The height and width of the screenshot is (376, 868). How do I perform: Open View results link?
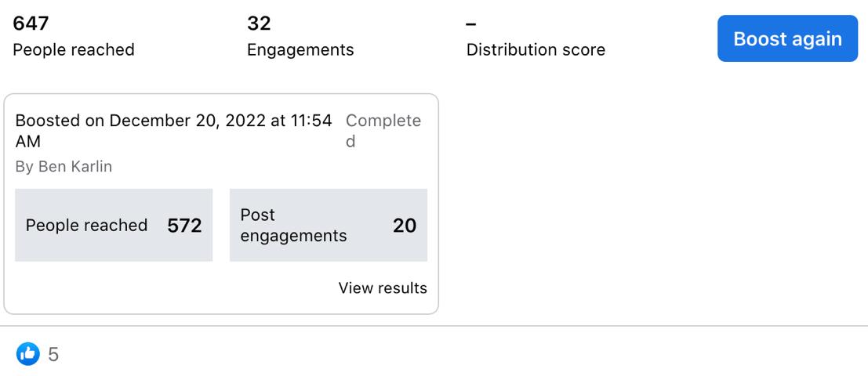tap(383, 288)
